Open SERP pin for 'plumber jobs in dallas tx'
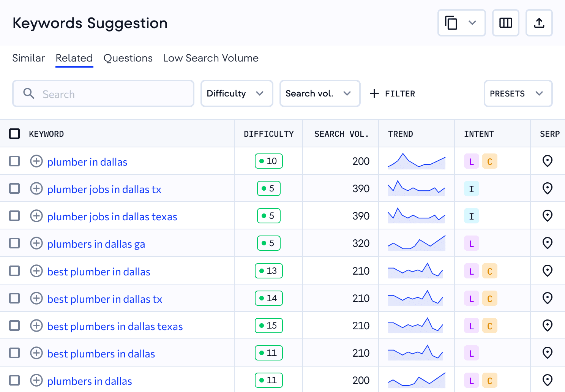Image resolution: width=565 pixels, height=392 pixels. tap(547, 188)
